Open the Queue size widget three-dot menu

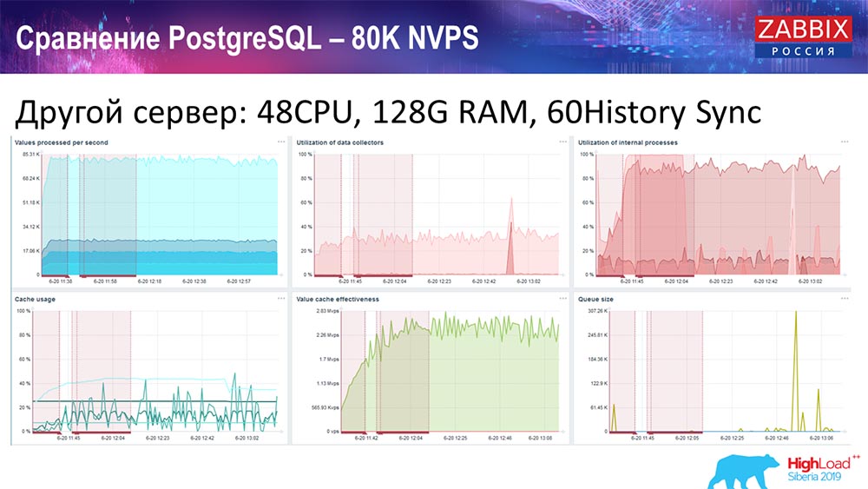[845, 299]
